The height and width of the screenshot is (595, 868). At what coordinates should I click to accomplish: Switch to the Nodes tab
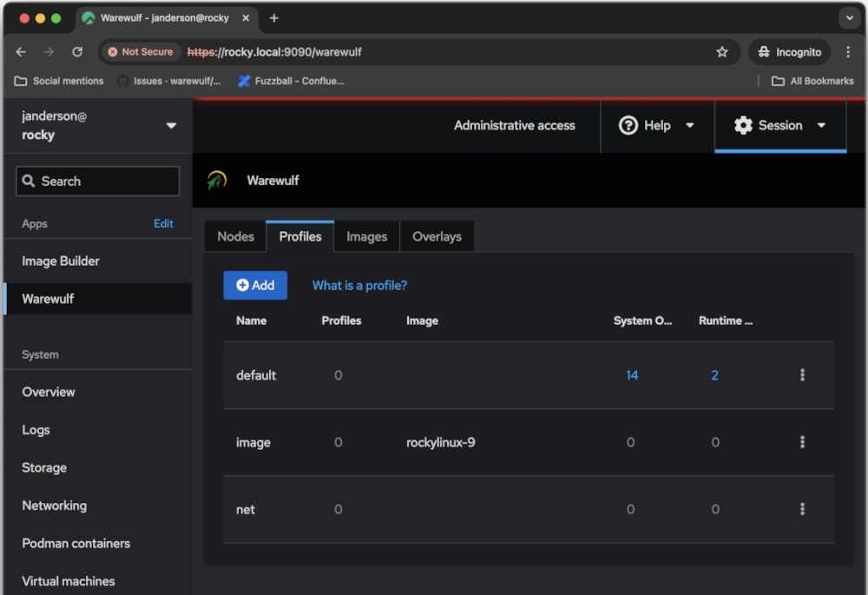(236, 236)
